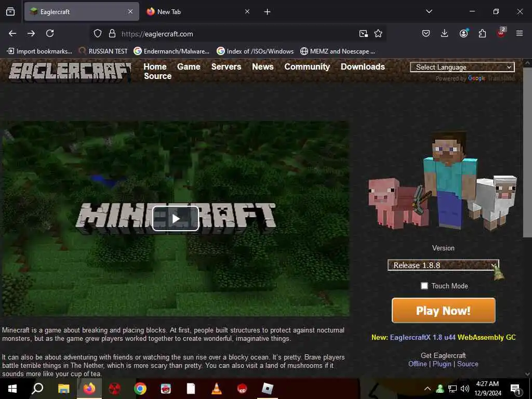Enable the Touch Mode checkbox
Image resolution: width=532 pixels, height=399 pixels.
coord(424,286)
